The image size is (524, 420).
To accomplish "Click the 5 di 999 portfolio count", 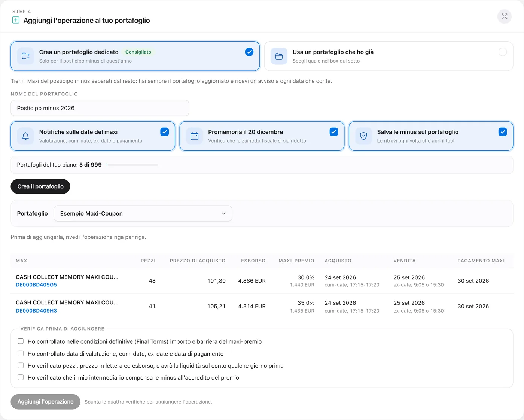I will 91,165.
